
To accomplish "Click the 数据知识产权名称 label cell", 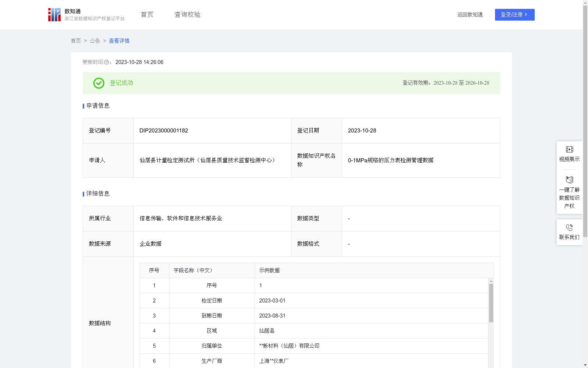I will (x=316, y=160).
